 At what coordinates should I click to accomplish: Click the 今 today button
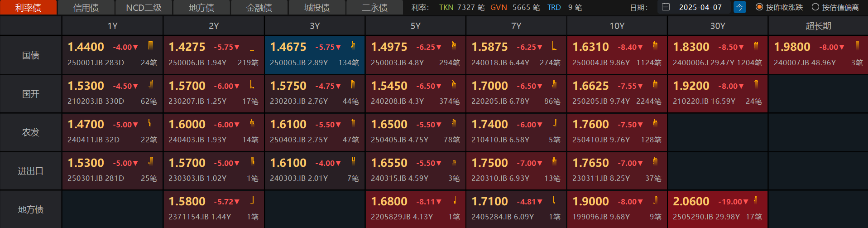pyautogui.click(x=739, y=7)
